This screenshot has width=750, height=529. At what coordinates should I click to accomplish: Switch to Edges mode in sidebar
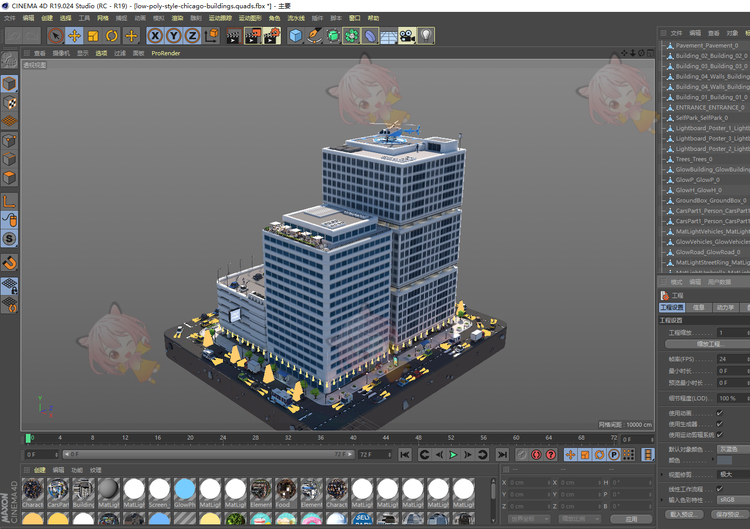(x=9, y=159)
